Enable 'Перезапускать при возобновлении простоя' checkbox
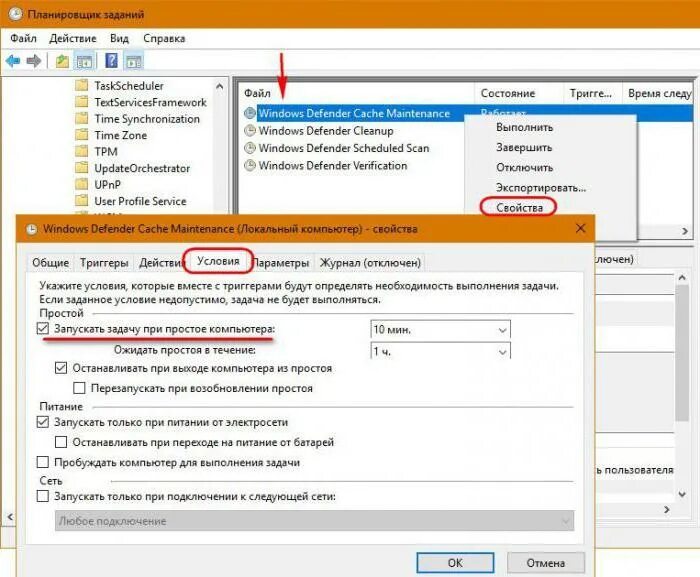 pyautogui.click(x=79, y=388)
